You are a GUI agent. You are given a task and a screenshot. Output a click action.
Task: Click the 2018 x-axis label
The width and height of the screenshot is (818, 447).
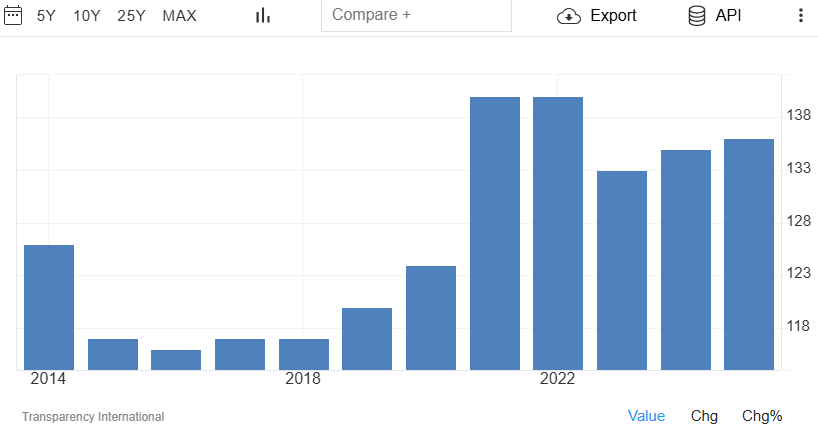click(x=303, y=378)
